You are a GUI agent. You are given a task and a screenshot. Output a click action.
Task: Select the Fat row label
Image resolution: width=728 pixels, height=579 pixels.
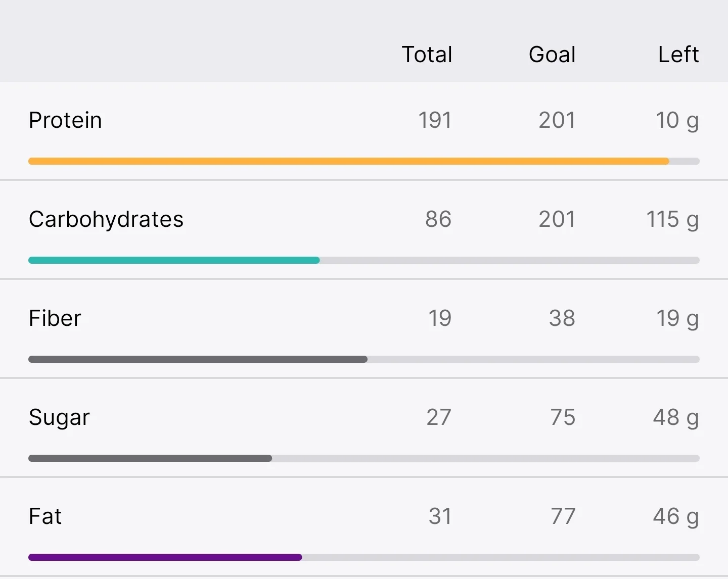[45, 516]
